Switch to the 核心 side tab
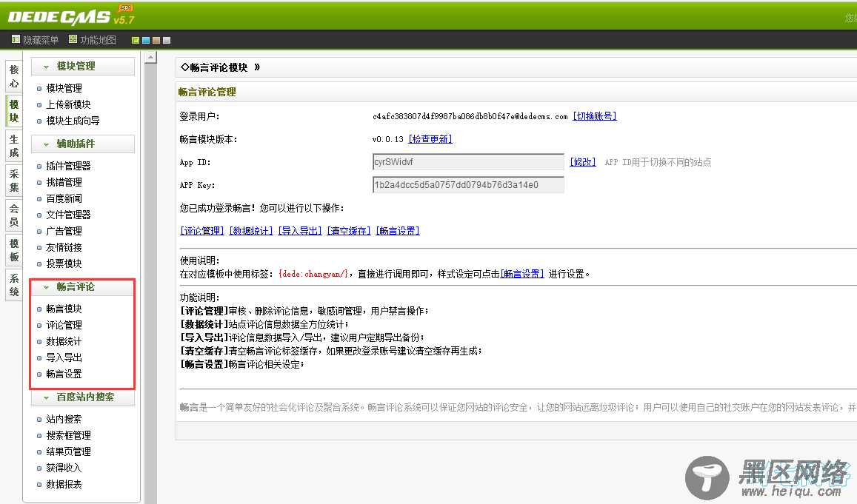Screen dimensions: 857x504 coord(14,76)
